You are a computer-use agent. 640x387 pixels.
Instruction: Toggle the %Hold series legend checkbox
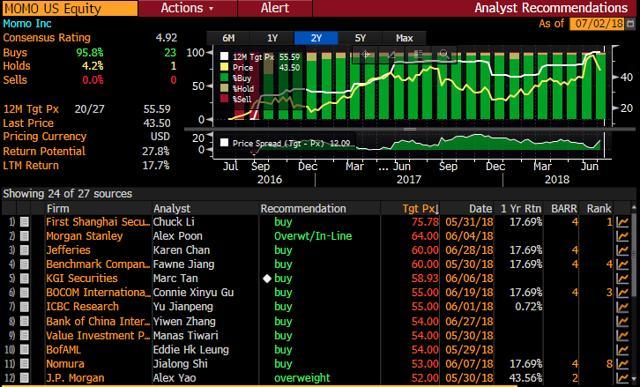click(x=224, y=88)
